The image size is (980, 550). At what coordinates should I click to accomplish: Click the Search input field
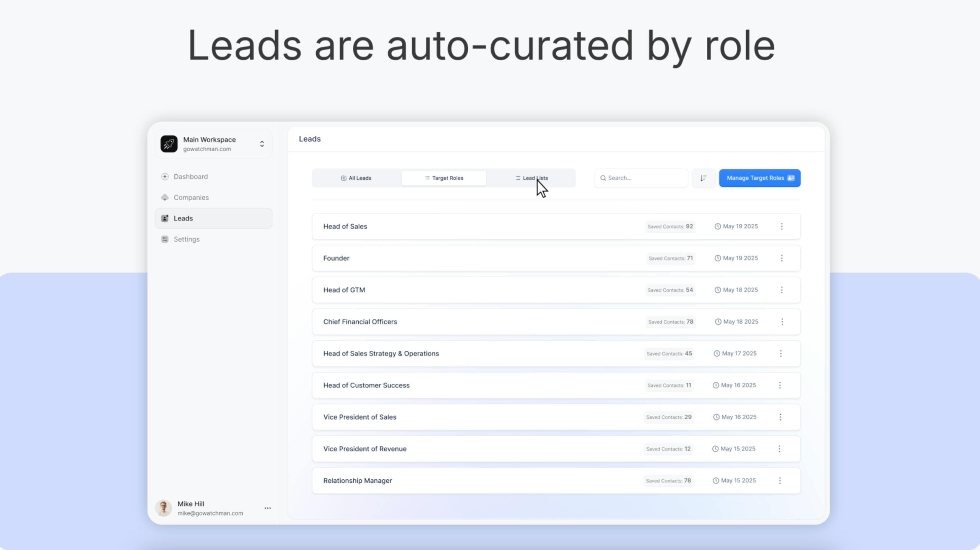coord(641,178)
